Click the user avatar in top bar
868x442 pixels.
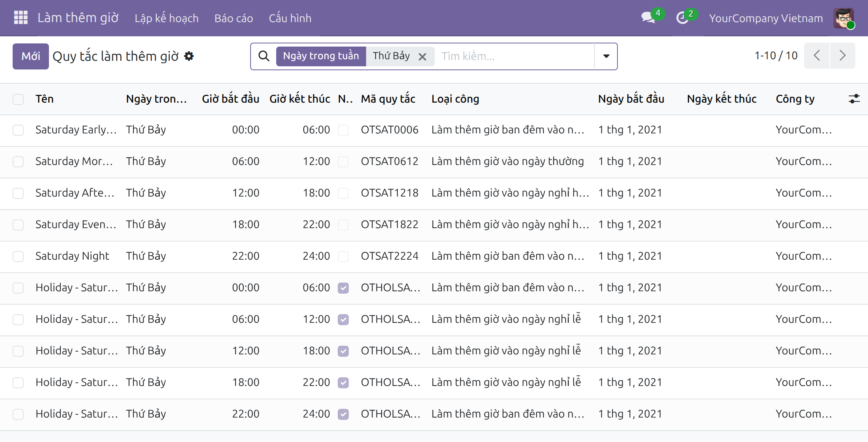point(844,18)
